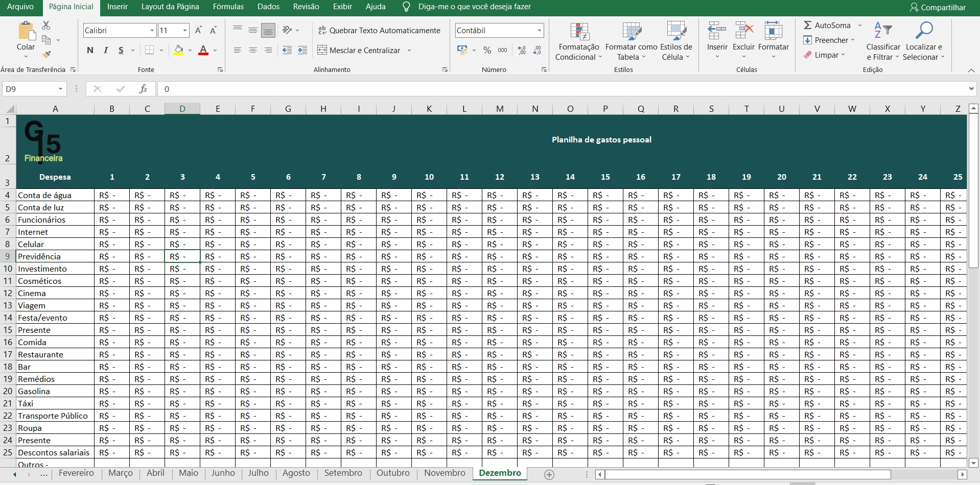Open the Preencher fill menu
This screenshot has width=980, height=485.
click(x=829, y=40)
